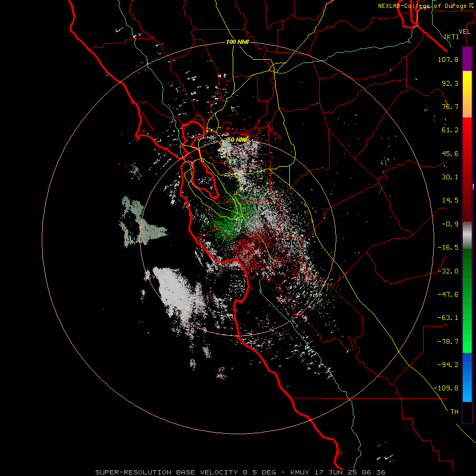This screenshot has width=476, height=476.
Task: Click the -78.7 value on velocity scale
Action: (448, 342)
